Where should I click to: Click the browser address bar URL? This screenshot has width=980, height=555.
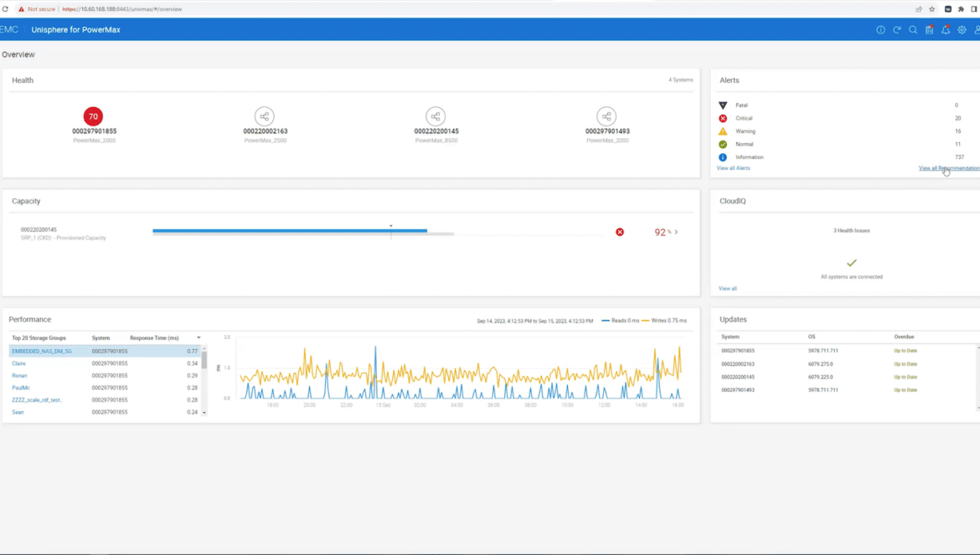tap(122, 9)
